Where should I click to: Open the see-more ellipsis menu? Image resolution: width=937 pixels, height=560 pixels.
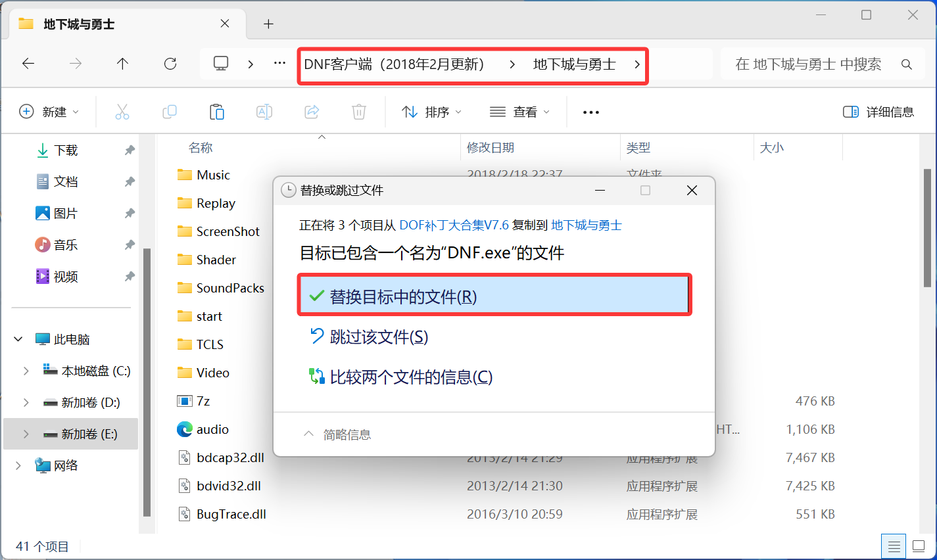pos(590,112)
